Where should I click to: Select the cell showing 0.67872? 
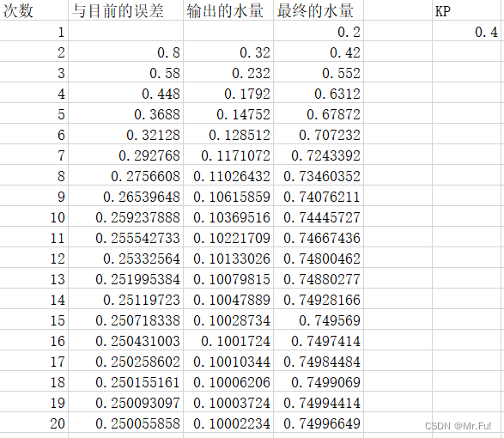pos(319,113)
